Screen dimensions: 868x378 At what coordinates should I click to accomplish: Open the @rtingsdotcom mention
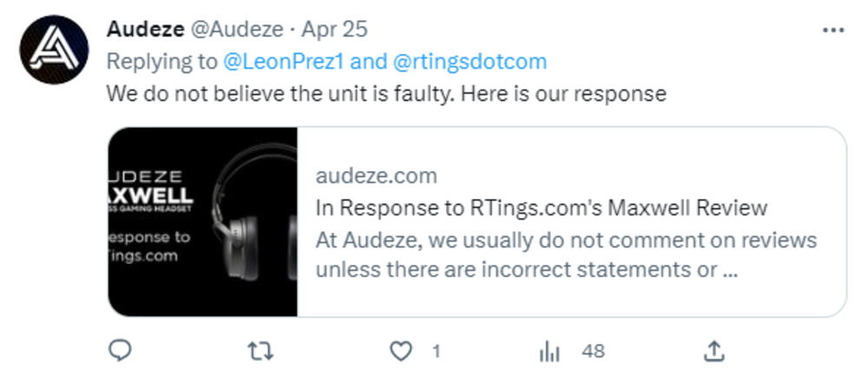click(470, 62)
